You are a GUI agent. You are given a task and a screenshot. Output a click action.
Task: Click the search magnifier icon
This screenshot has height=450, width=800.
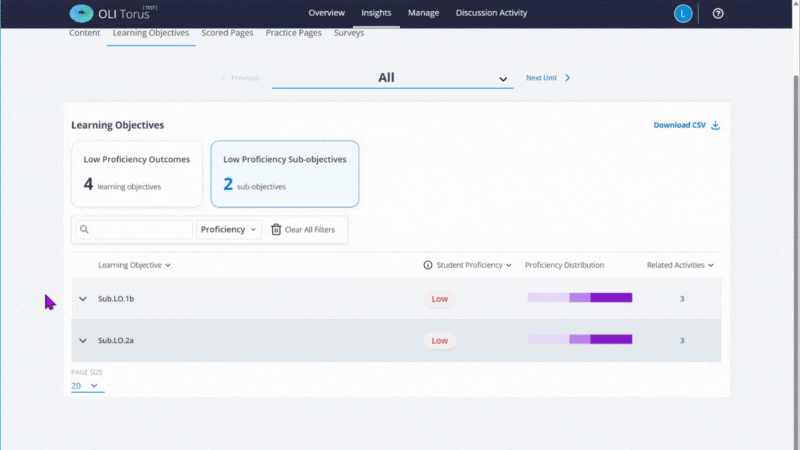coord(84,229)
